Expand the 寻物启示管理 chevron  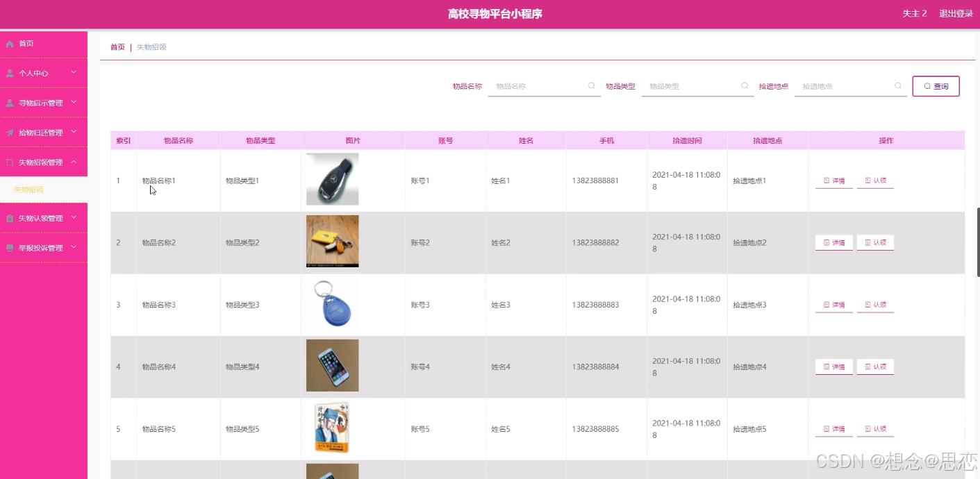coord(74,102)
